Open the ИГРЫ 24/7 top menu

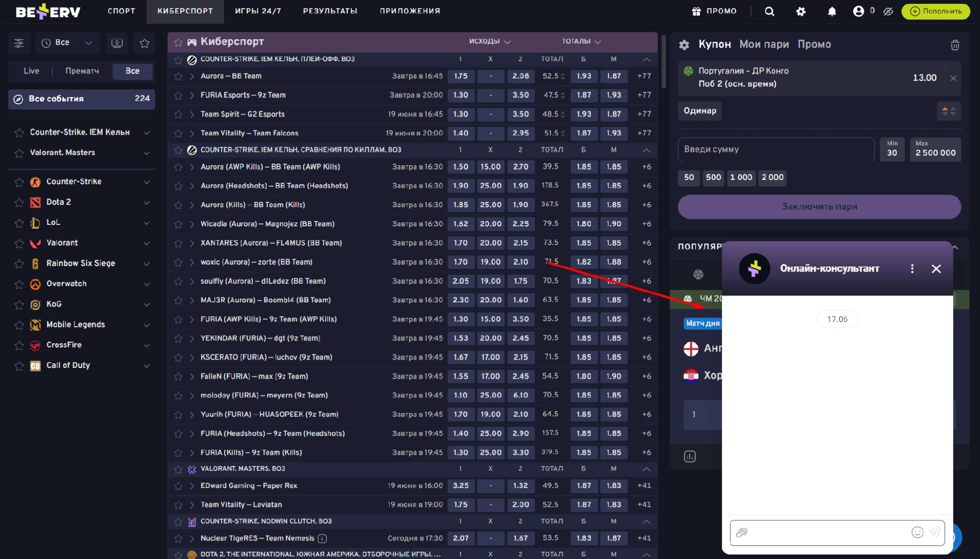pos(258,11)
